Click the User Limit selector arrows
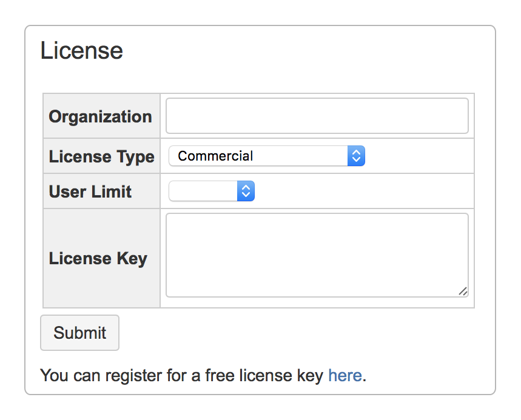 246,191
